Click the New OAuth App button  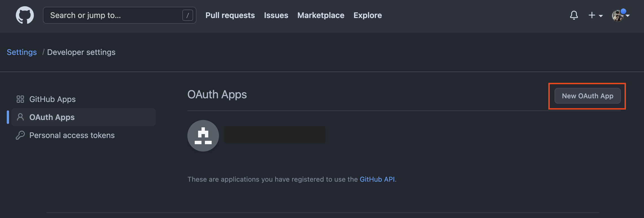point(588,96)
